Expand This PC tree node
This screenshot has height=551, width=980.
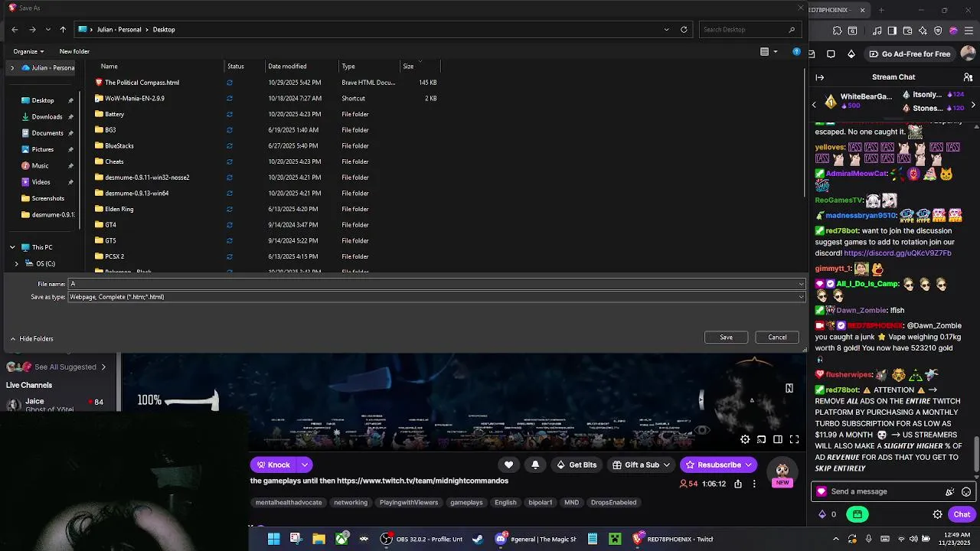tap(12, 247)
